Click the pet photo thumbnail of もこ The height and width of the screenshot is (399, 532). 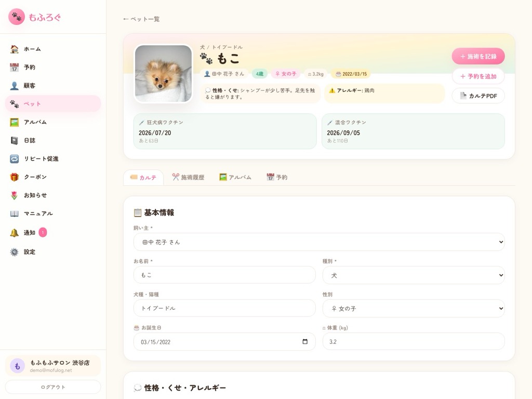coord(163,74)
